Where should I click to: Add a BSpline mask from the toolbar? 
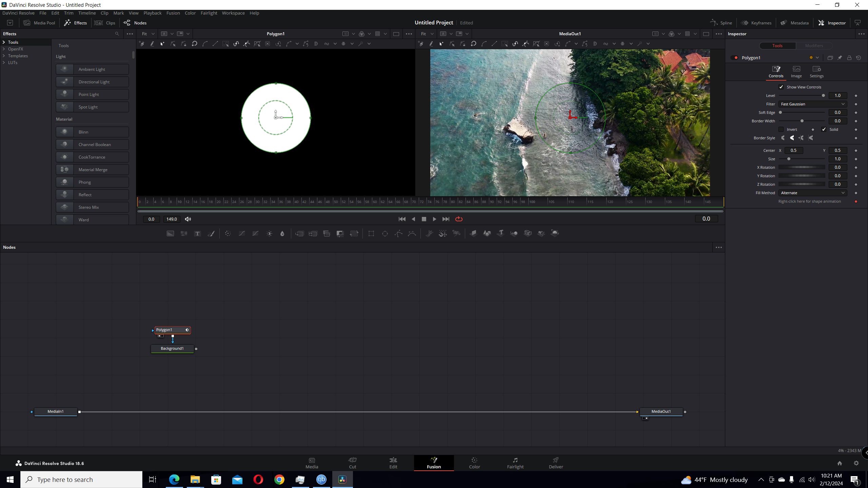click(412, 233)
